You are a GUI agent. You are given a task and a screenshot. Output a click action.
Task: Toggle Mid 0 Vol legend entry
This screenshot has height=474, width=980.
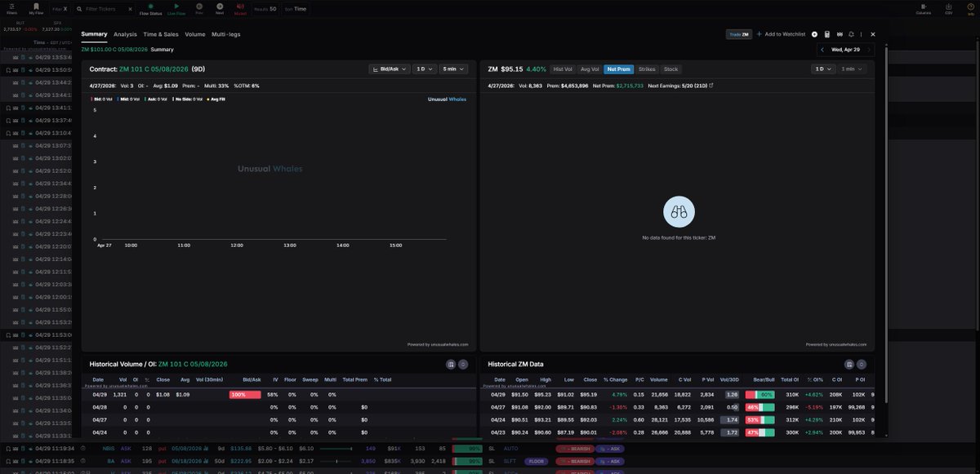coord(131,99)
